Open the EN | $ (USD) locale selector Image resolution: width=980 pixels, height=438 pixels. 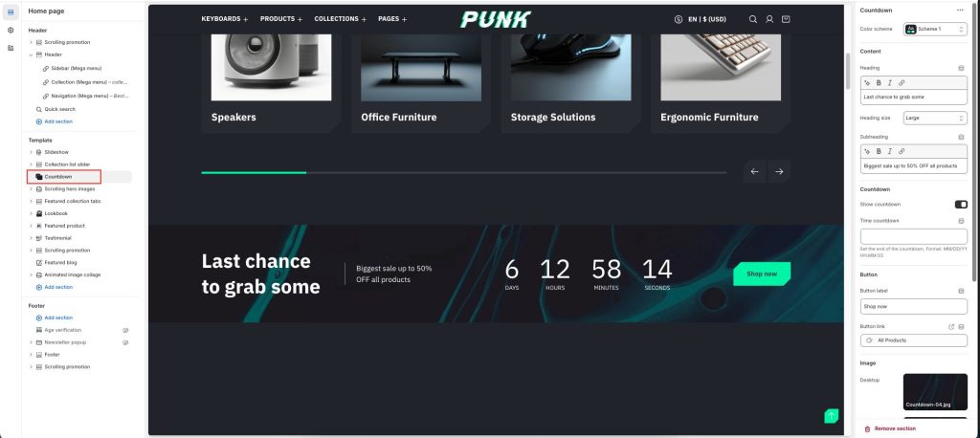(707, 19)
